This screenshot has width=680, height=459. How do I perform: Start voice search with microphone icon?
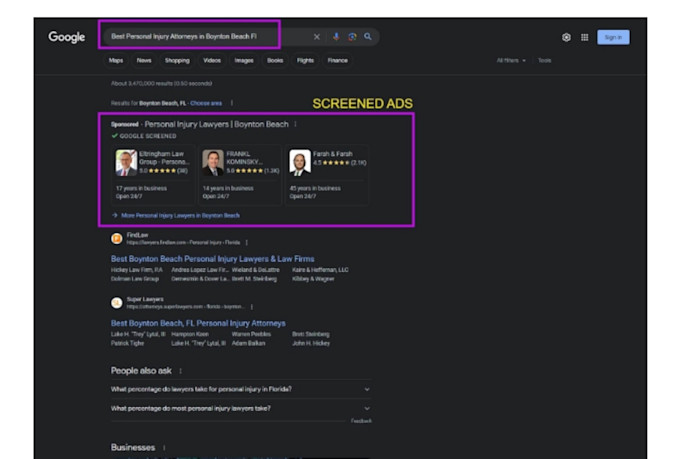pos(336,37)
